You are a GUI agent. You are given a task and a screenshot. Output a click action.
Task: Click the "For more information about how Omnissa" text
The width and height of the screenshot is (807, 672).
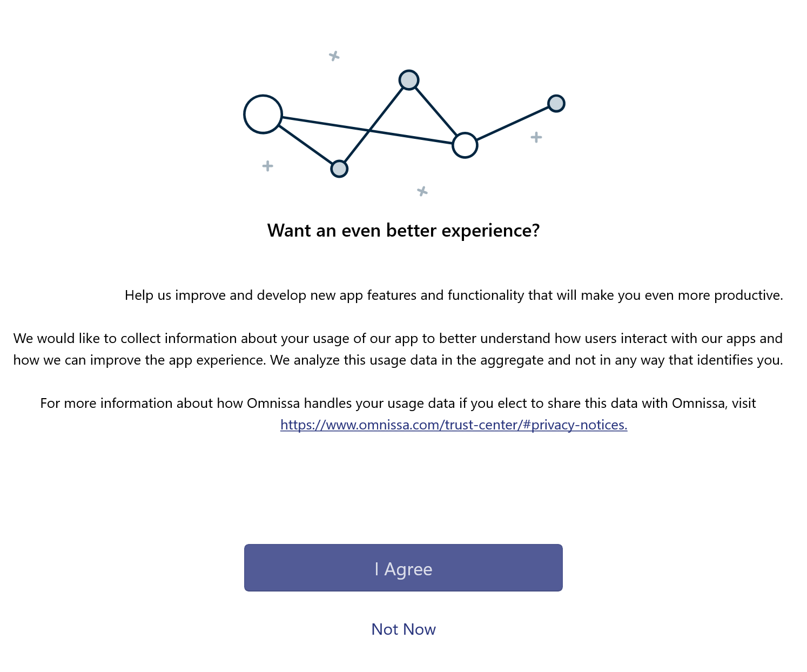pyautogui.click(x=398, y=404)
